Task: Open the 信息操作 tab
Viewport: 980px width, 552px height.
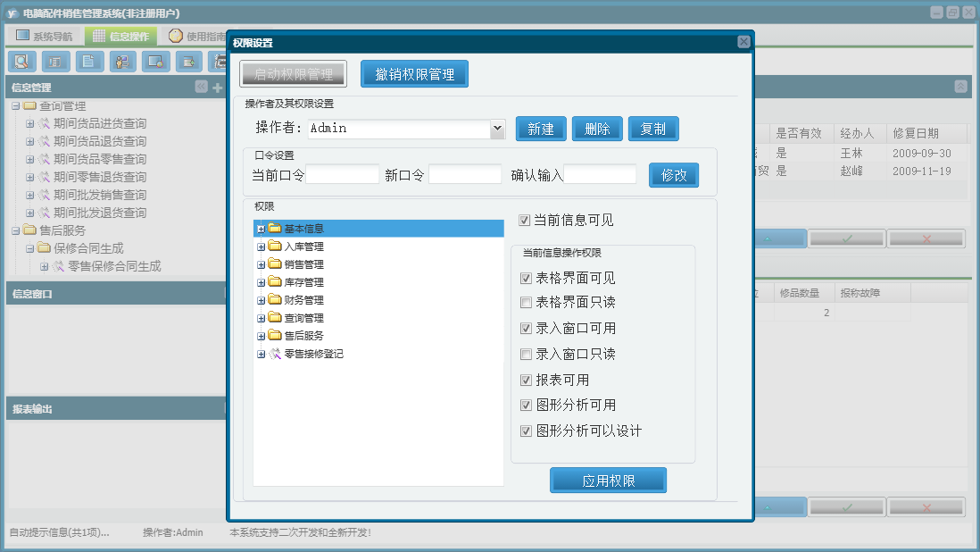Action: [x=121, y=37]
